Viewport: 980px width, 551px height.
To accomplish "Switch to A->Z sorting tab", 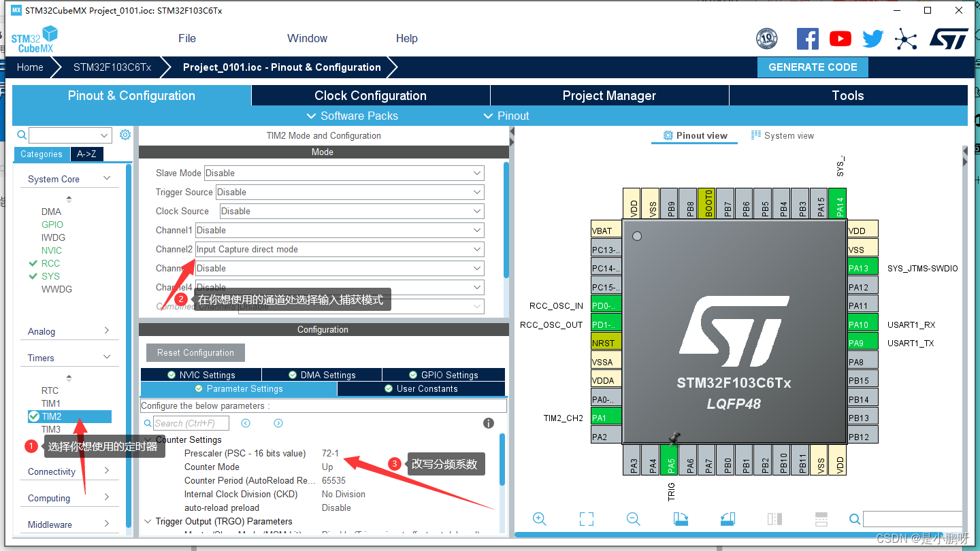I will pos(86,154).
